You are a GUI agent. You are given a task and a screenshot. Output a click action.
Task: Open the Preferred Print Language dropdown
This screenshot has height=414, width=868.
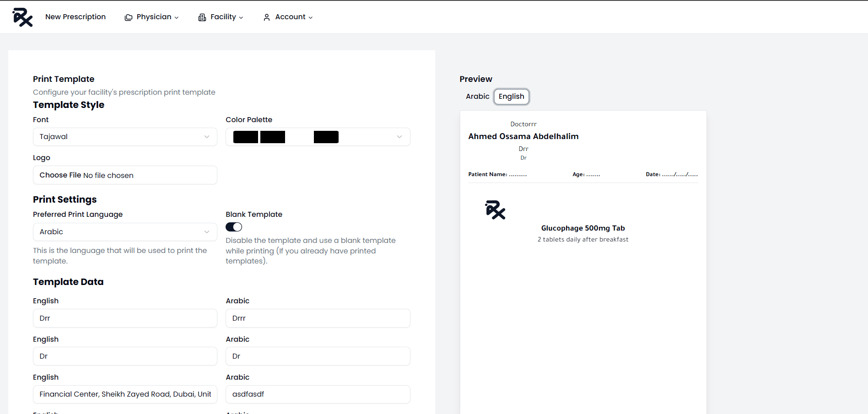click(x=125, y=232)
